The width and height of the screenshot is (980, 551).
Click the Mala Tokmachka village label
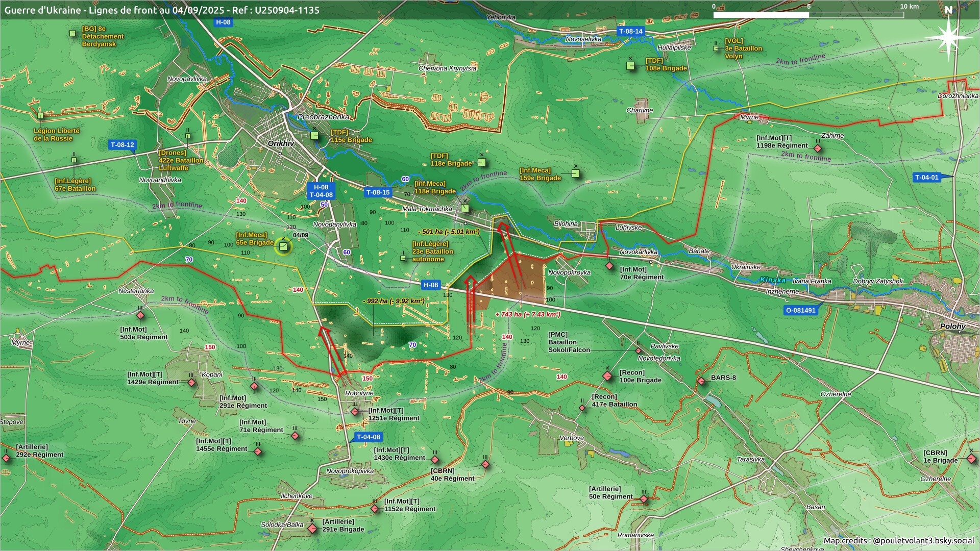pyautogui.click(x=427, y=209)
